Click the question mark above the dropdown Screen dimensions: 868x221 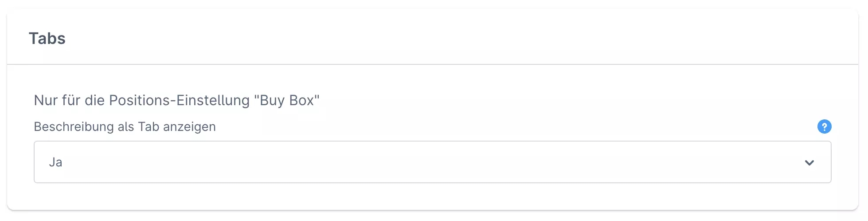824,126
